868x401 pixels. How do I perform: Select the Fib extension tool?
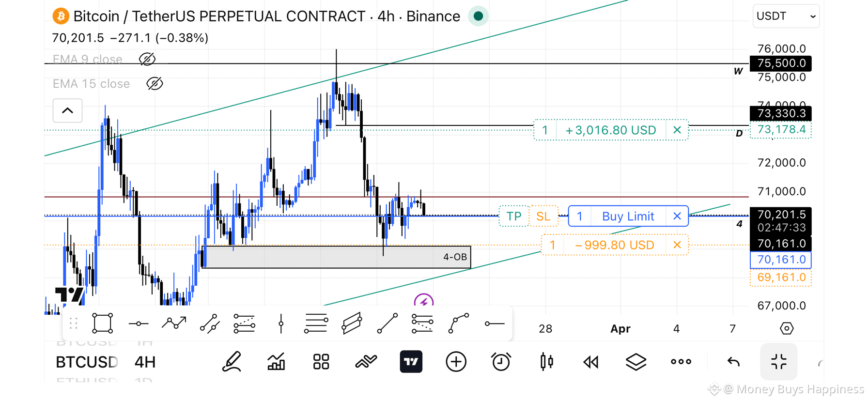[x=422, y=324]
